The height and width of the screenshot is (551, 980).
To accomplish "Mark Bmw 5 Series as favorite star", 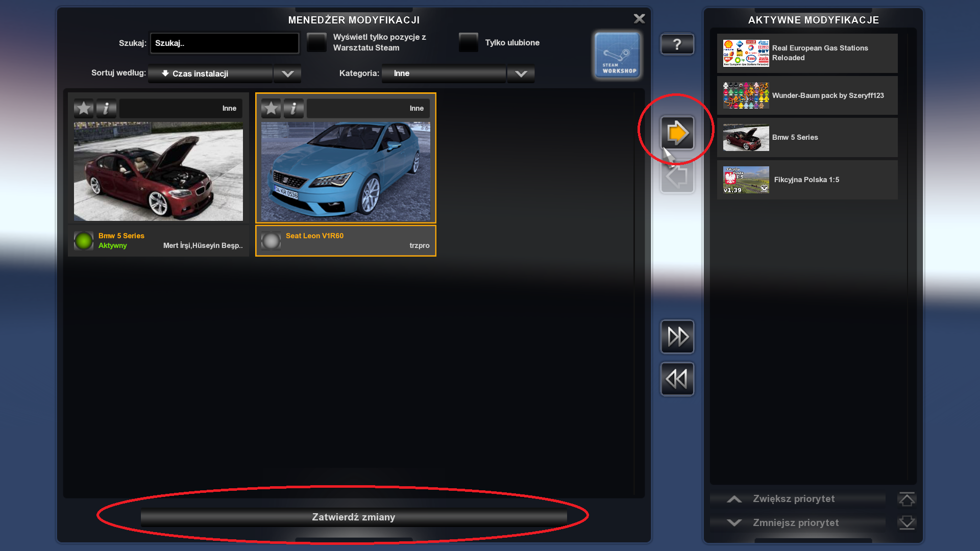I will 84,108.
